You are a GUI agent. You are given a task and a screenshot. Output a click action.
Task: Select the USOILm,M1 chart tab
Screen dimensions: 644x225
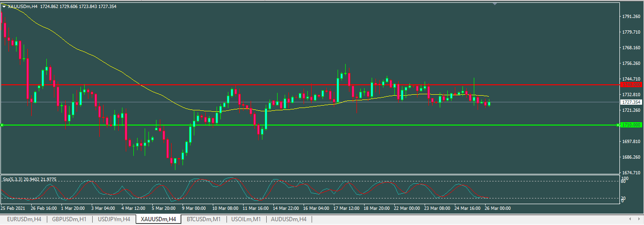click(x=245, y=219)
